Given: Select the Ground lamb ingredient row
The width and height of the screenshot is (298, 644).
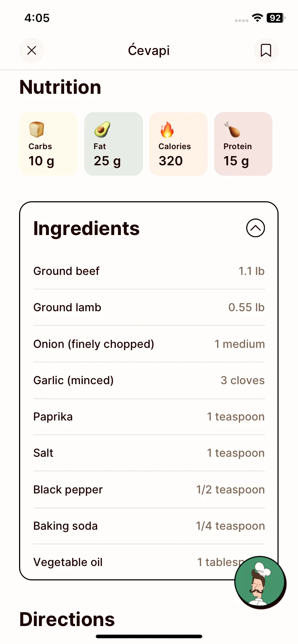Looking at the screenshot, I should pyautogui.click(x=149, y=308).
